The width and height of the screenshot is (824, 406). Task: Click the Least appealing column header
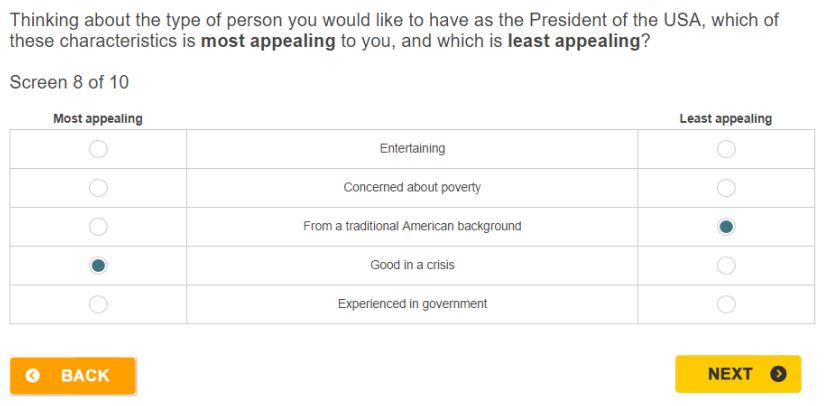pos(726,119)
